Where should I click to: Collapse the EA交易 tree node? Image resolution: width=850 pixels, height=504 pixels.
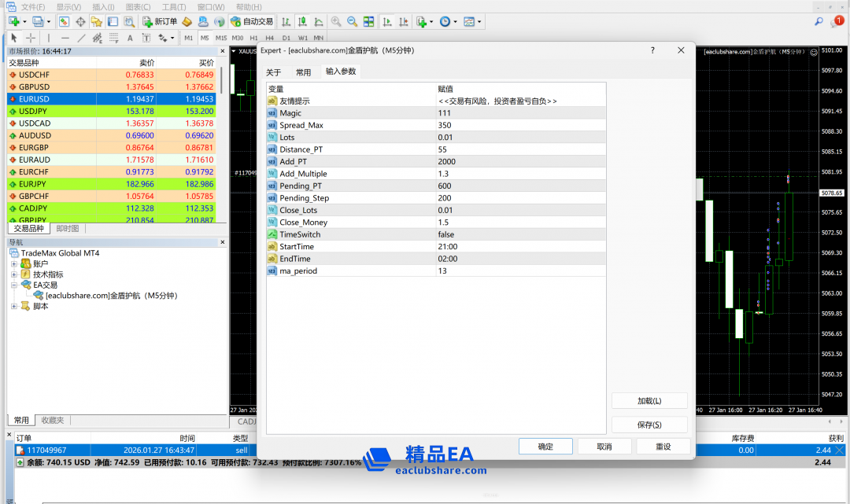[x=14, y=285]
